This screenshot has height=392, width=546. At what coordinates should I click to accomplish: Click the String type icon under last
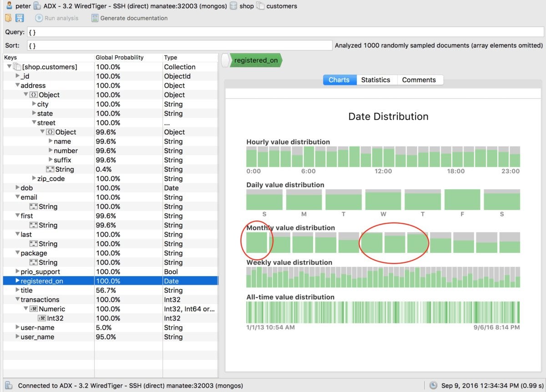pos(34,244)
